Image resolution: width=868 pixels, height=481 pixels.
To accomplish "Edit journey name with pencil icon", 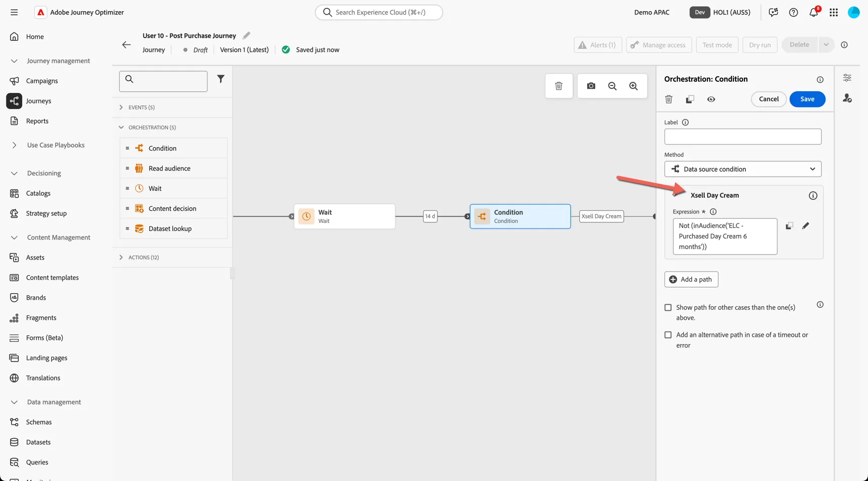I will 246,36.
